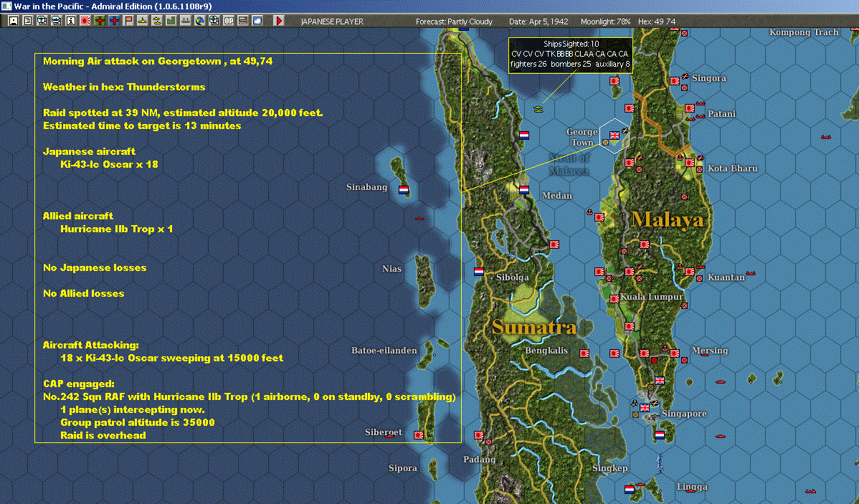859x504 pixels.
Task: Click the 'Forecast: Partly Cloudy' status text
Action: point(454,22)
